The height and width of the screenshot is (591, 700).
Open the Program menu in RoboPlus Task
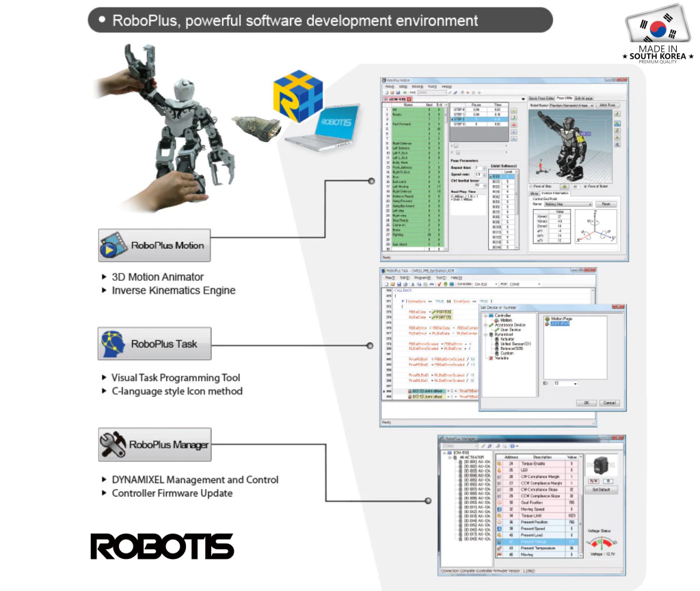coord(423,277)
